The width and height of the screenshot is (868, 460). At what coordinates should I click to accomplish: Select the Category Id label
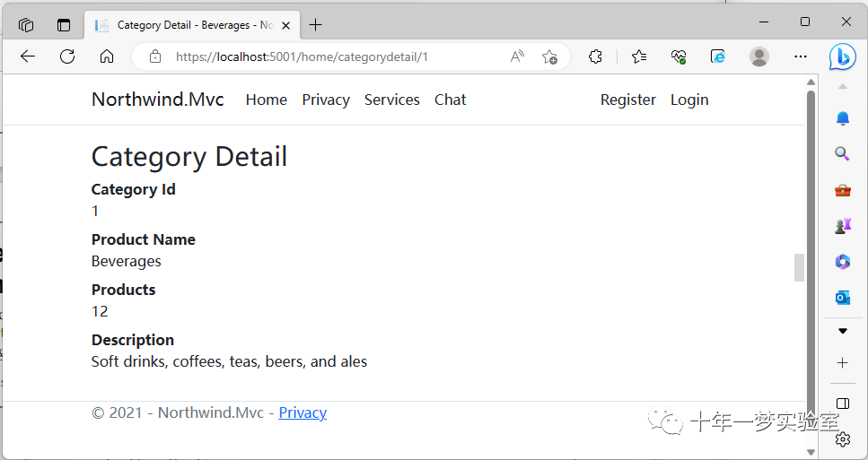pyautogui.click(x=134, y=189)
